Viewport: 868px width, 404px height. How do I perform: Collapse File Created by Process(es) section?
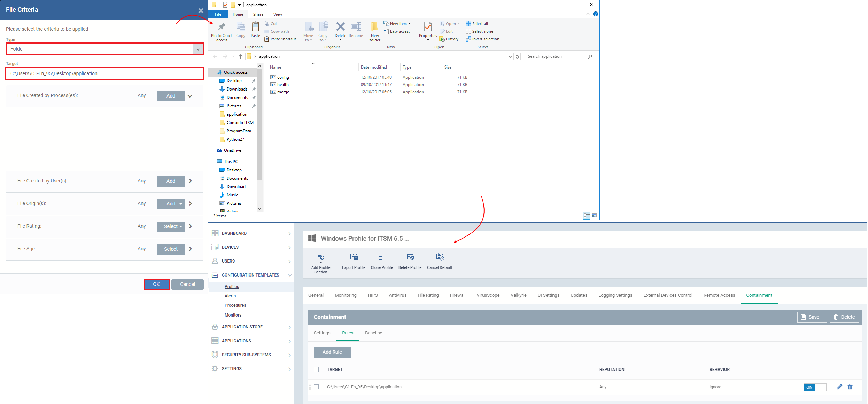click(x=190, y=96)
